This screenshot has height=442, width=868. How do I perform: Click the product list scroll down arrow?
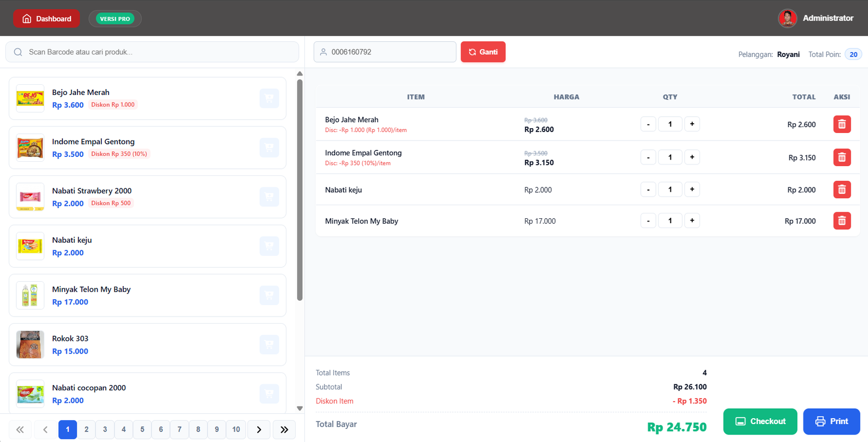point(299,408)
